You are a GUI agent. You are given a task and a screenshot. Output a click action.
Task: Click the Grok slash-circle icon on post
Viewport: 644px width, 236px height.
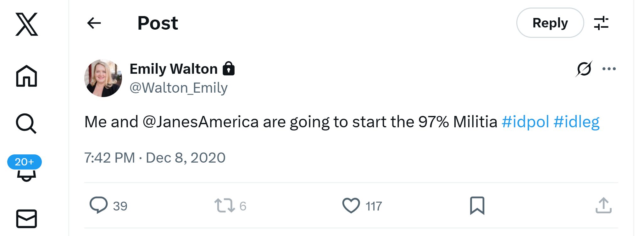click(x=584, y=69)
